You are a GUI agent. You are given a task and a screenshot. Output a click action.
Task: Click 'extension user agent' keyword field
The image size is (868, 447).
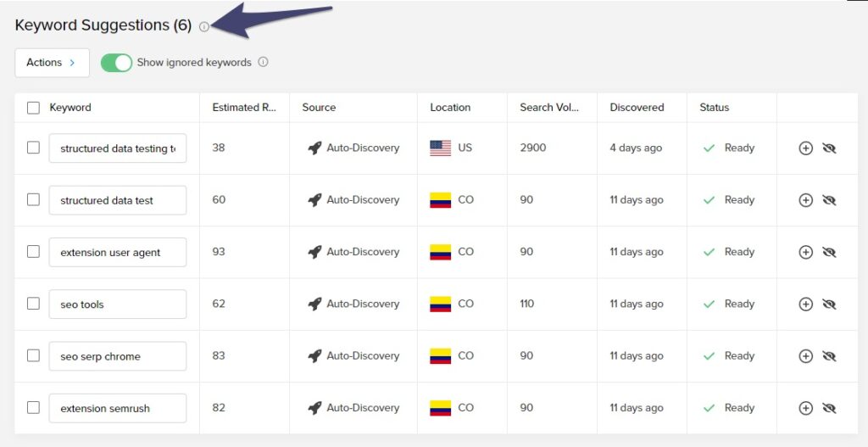pyautogui.click(x=118, y=252)
